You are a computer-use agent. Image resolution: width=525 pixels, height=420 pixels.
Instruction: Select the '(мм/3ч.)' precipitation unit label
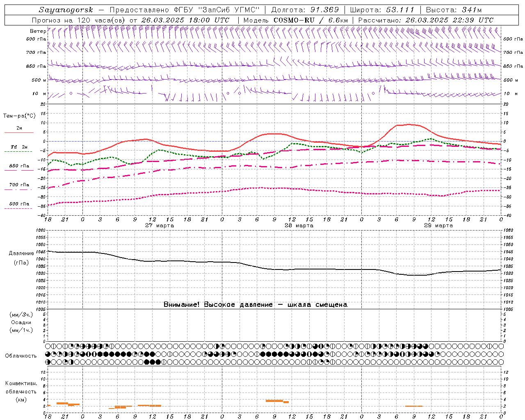pyautogui.click(x=21, y=315)
